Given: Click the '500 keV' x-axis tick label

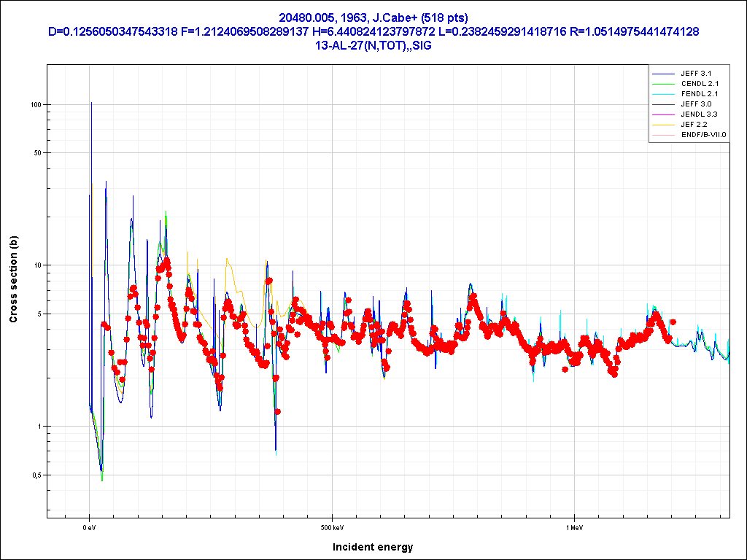Looking at the screenshot, I should tap(332, 526).
